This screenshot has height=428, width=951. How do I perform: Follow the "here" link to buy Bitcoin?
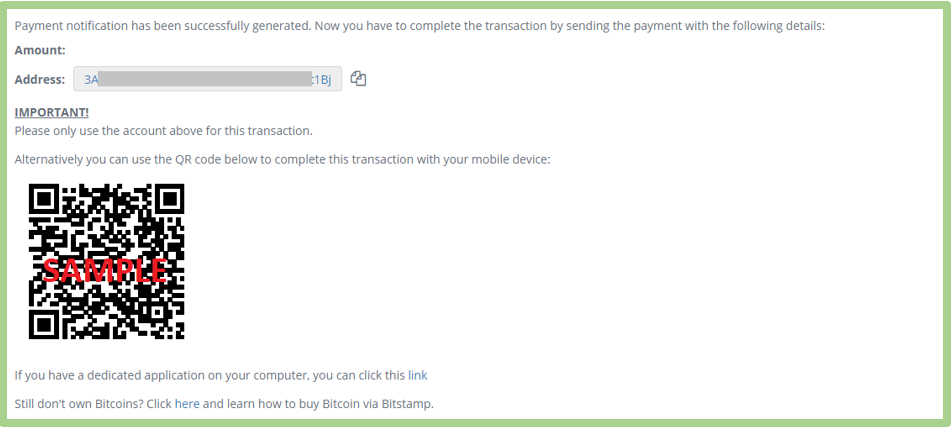coord(187,404)
